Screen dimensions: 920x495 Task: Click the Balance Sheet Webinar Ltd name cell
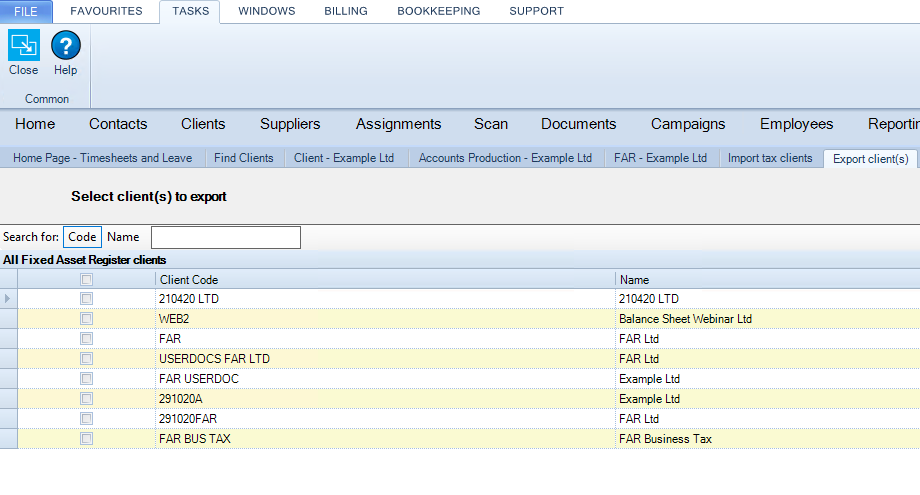(x=767, y=318)
